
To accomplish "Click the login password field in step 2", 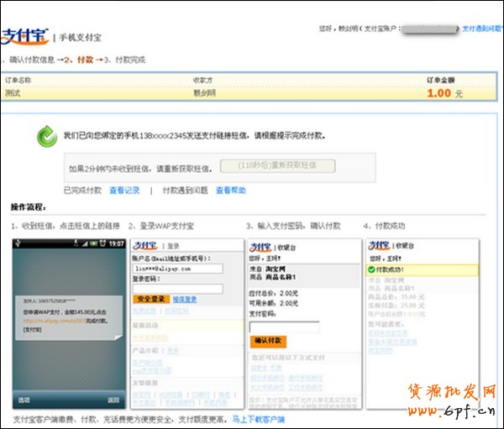I will pyautogui.click(x=176, y=289).
